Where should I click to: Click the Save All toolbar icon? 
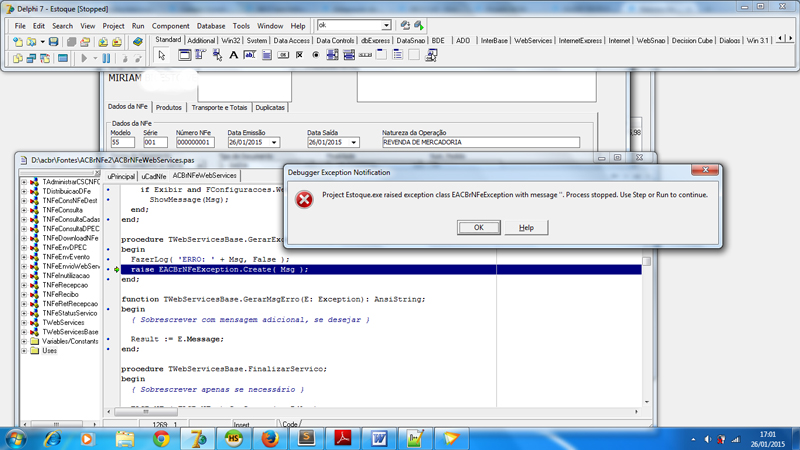pyautogui.click(x=71, y=42)
